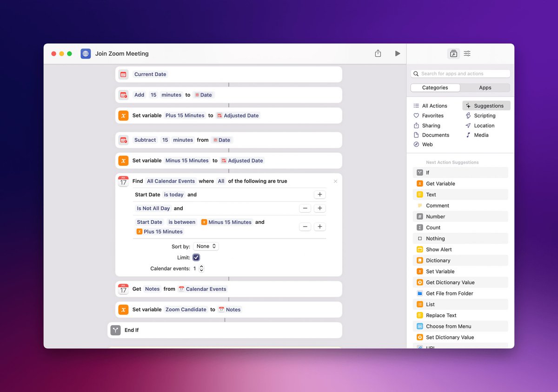Viewport: 558px width, 392px height.
Task: Change the 'All Calendar Events' parameter
Action: (x=171, y=181)
